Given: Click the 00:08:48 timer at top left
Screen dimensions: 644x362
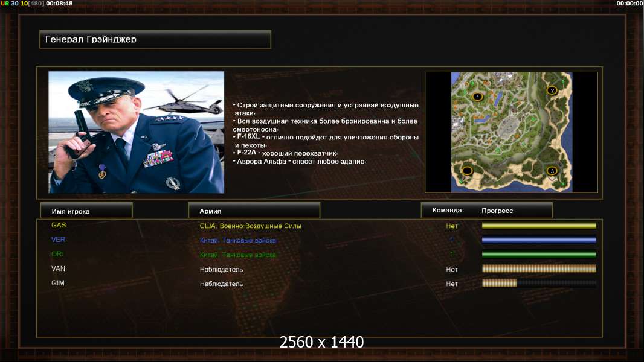Looking at the screenshot, I should 59,3.
